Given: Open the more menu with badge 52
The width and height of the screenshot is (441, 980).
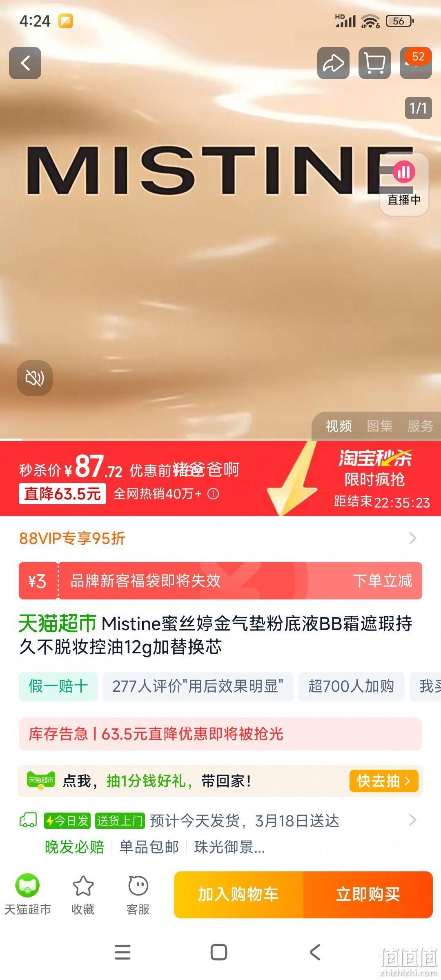Looking at the screenshot, I should coord(416,63).
